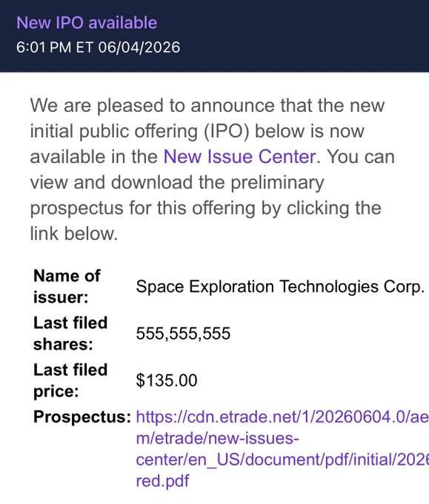This screenshot has width=429, height=504.
Task: Click the Last filed price label
Action: [x=70, y=380]
